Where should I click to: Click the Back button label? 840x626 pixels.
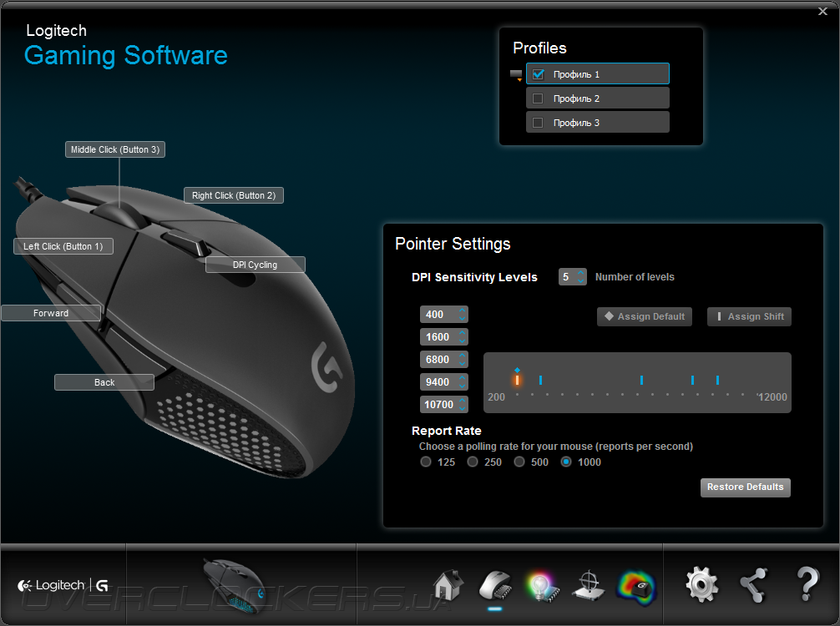104,382
